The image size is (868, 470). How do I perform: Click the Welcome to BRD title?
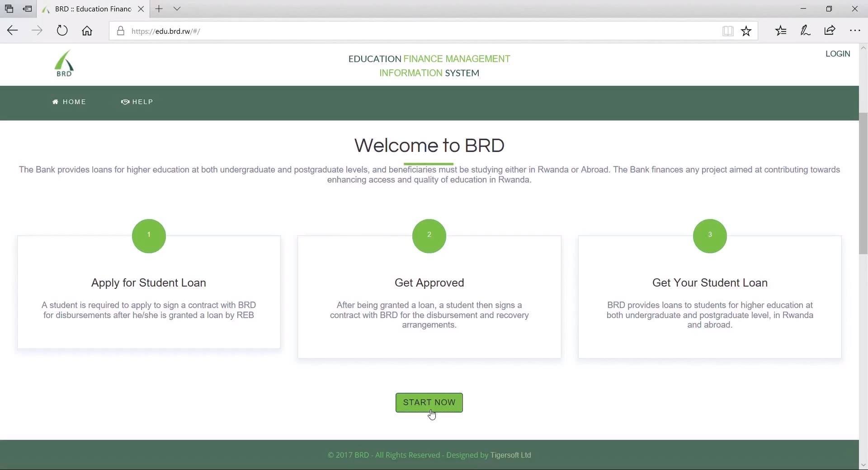(429, 146)
